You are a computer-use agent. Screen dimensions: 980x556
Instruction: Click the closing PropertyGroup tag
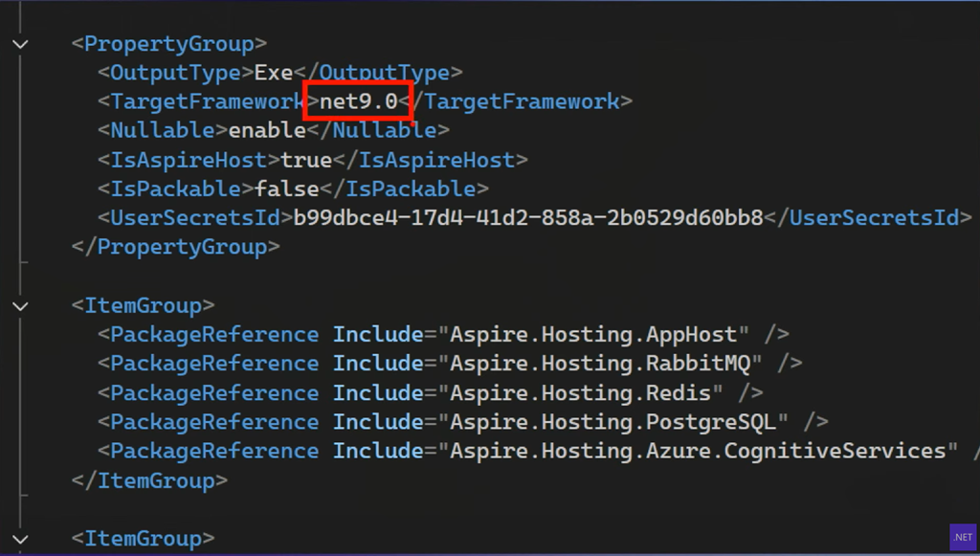(175, 247)
